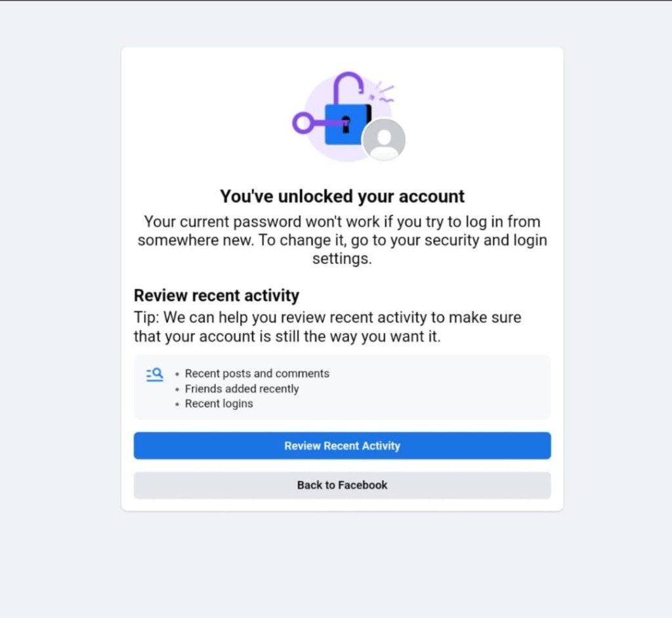This screenshot has width=672, height=618.
Task: Expand the recent activity summary panel
Action: point(342,387)
